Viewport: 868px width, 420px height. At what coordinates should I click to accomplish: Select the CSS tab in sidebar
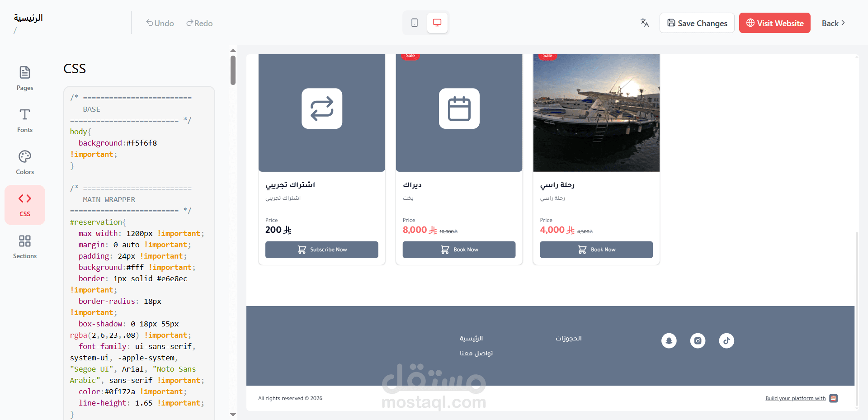pos(25,205)
